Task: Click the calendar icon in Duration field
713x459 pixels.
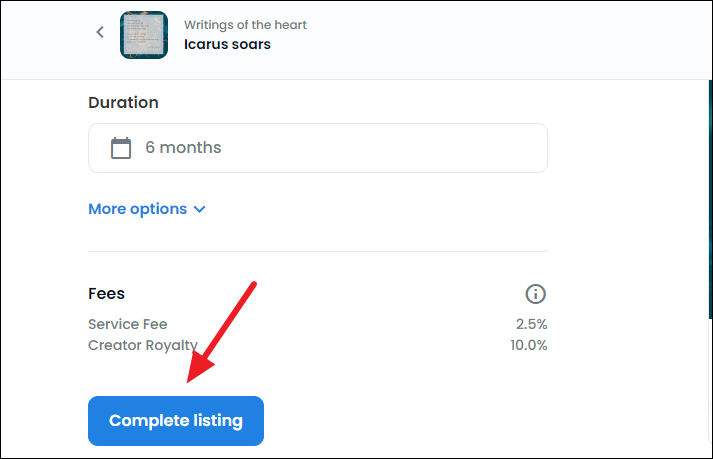Action: [x=121, y=148]
